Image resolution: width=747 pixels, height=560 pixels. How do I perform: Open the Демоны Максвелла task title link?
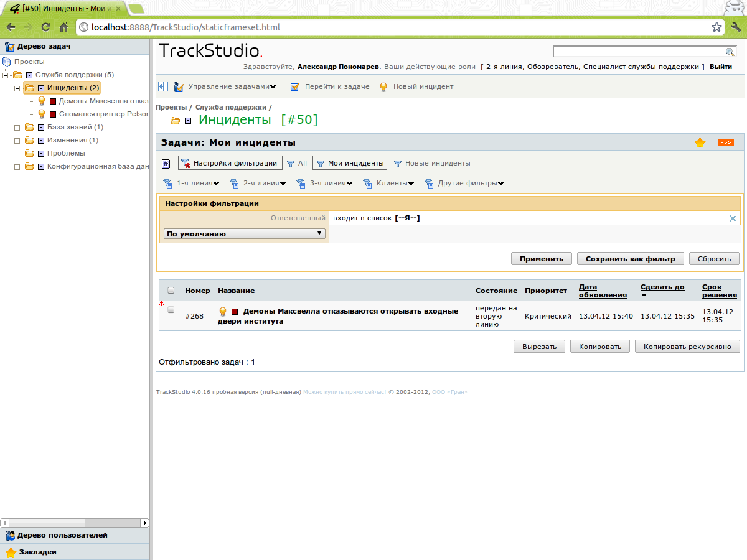point(338,316)
